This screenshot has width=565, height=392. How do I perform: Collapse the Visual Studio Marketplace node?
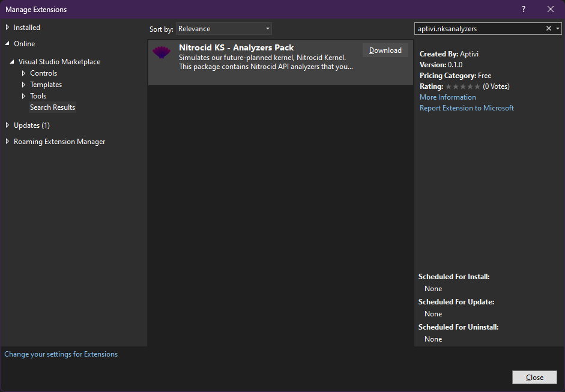click(12, 62)
